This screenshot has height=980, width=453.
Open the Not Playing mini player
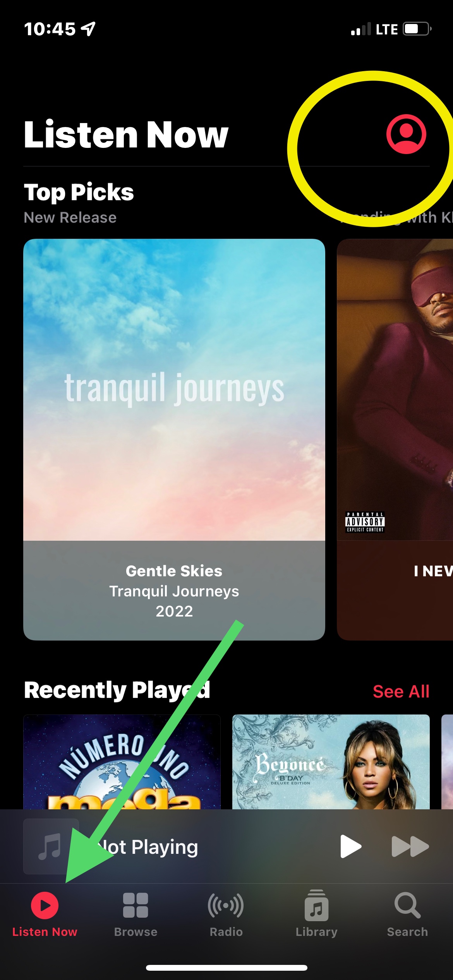pos(226,846)
